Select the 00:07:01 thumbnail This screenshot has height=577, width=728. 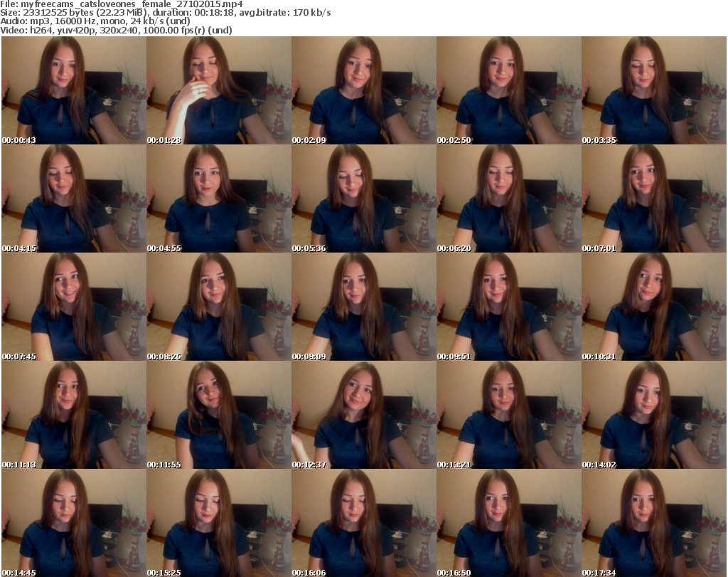[654, 198]
